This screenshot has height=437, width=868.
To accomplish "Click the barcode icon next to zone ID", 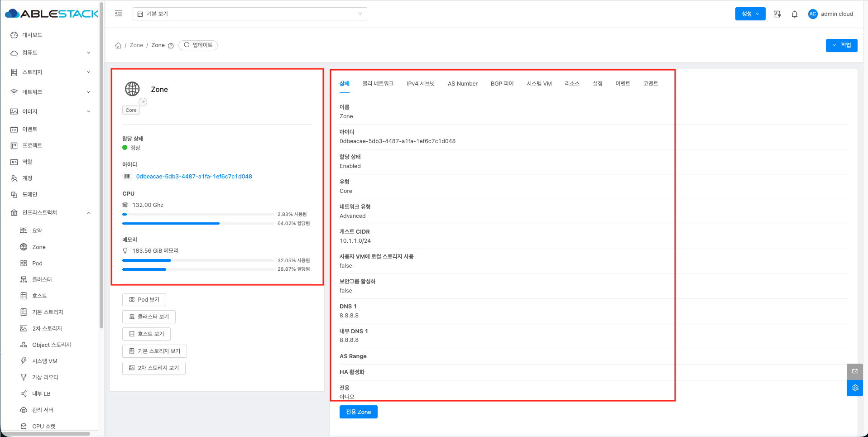I will coord(127,177).
